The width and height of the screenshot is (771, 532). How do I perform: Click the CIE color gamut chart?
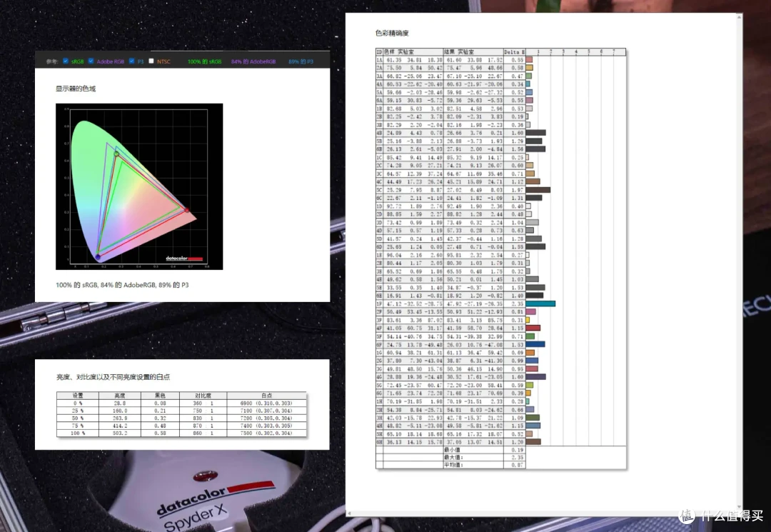139,186
